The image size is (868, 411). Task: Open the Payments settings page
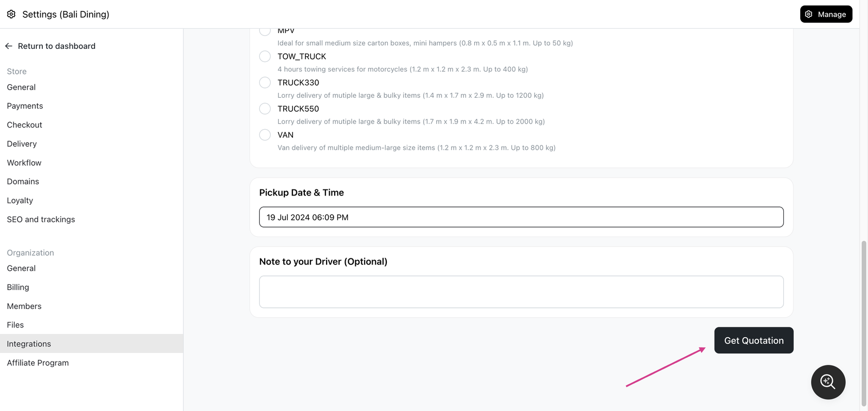(25, 106)
